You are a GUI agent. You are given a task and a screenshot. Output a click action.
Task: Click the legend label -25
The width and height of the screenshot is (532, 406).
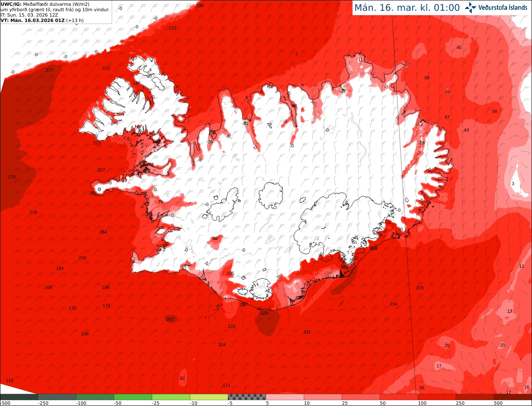tap(155, 403)
